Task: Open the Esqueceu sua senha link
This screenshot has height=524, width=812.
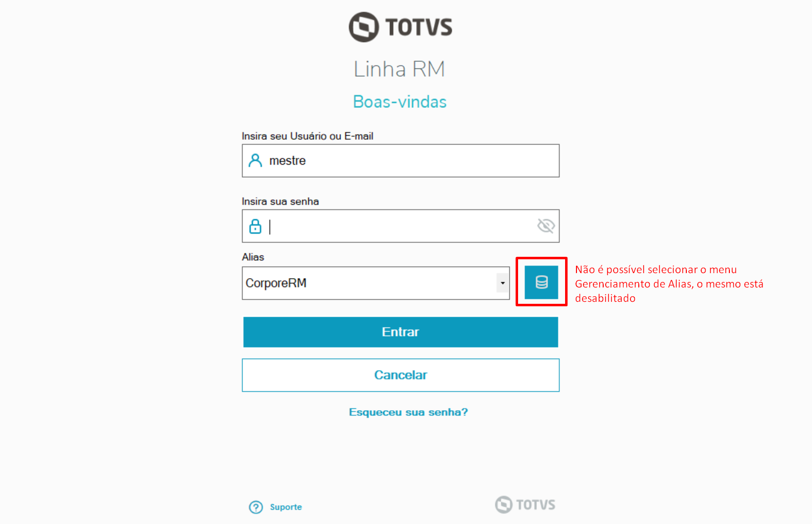Action: [x=408, y=412]
